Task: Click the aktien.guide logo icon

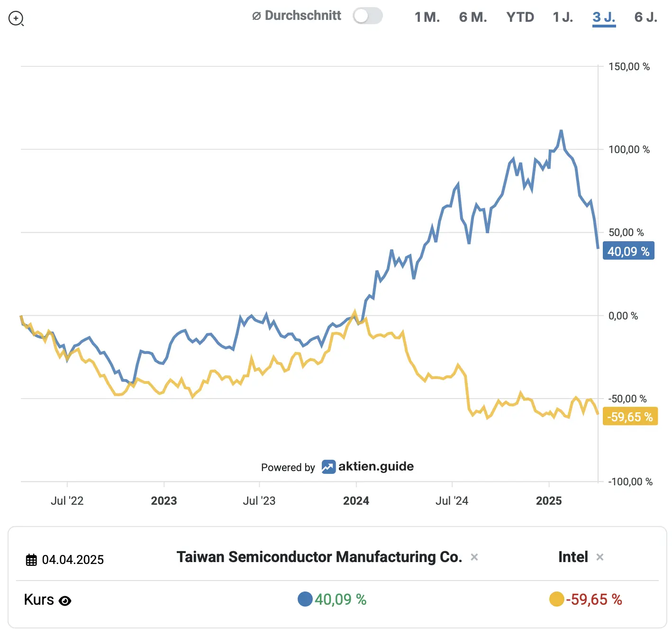Action: pos(328,467)
